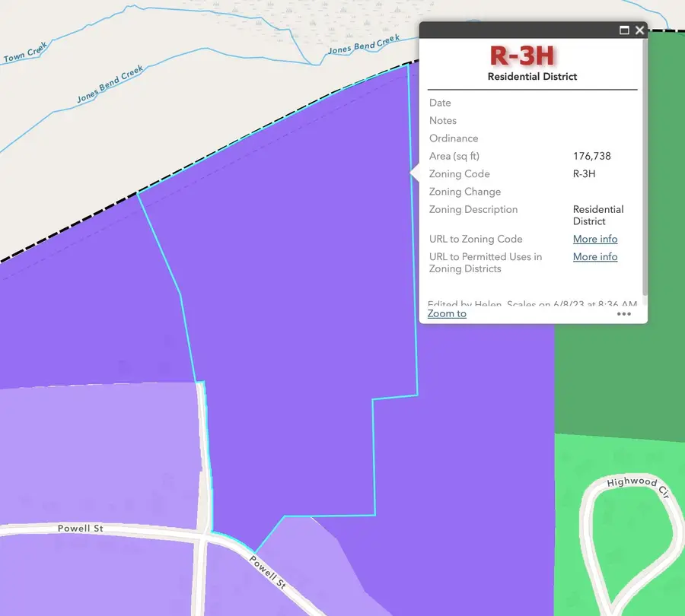This screenshot has width=685, height=616.
Task: Click the Ordinance field label
Action: pos(454,138)
